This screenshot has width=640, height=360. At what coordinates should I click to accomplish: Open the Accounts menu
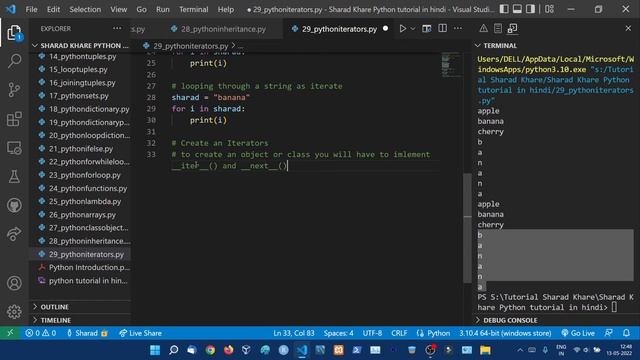click(14, 283)
